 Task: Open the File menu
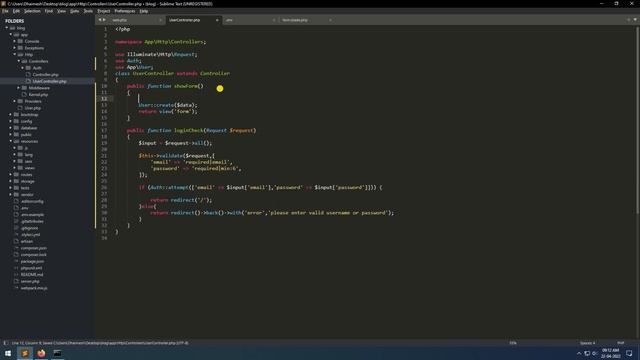click(5, 11)
